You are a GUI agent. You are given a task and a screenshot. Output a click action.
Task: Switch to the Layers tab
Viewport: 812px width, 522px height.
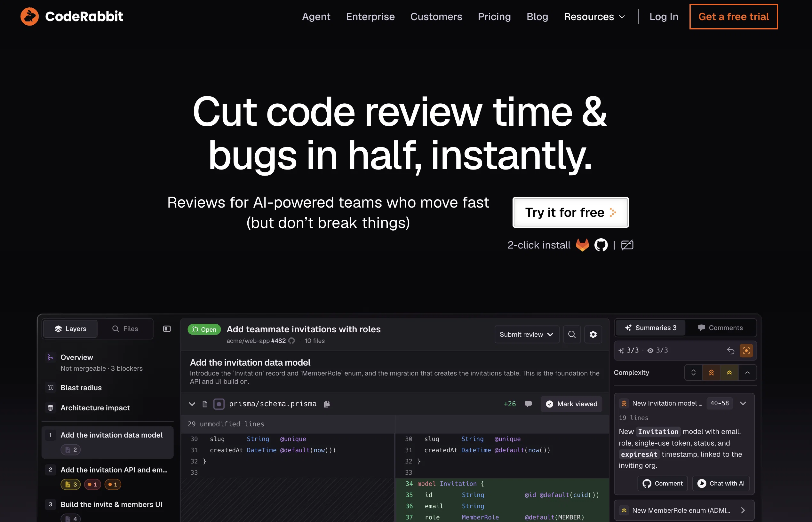tap(70, 329)
